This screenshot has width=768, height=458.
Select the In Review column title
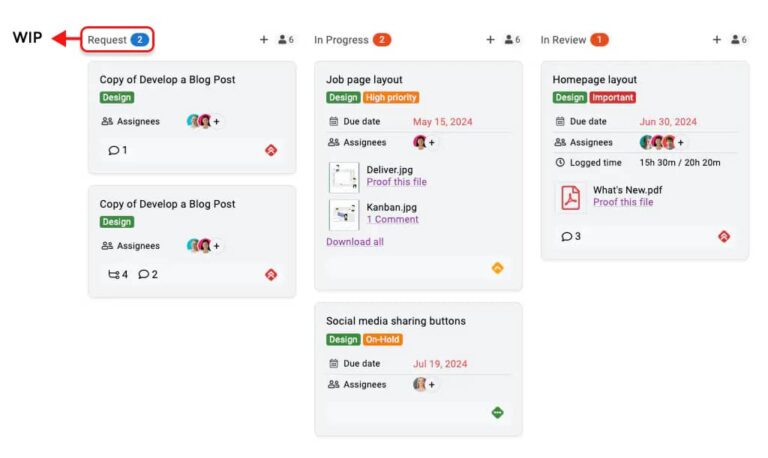[563, 40]
